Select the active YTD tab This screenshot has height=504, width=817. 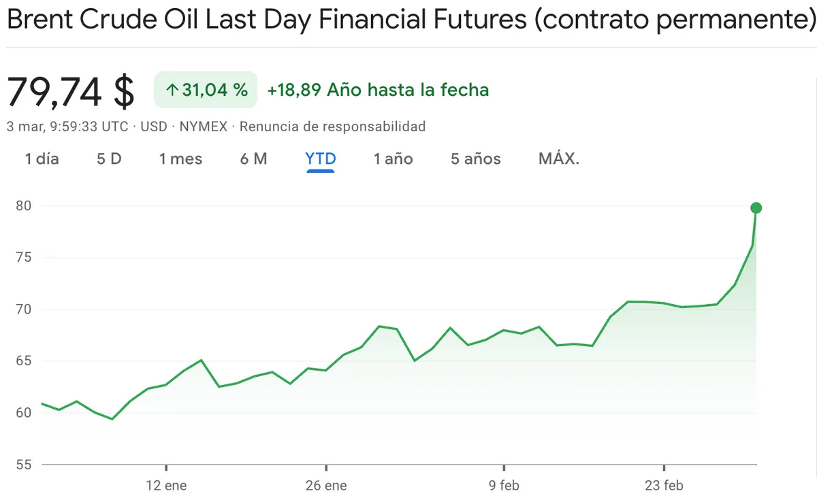(x=321, y=159)
